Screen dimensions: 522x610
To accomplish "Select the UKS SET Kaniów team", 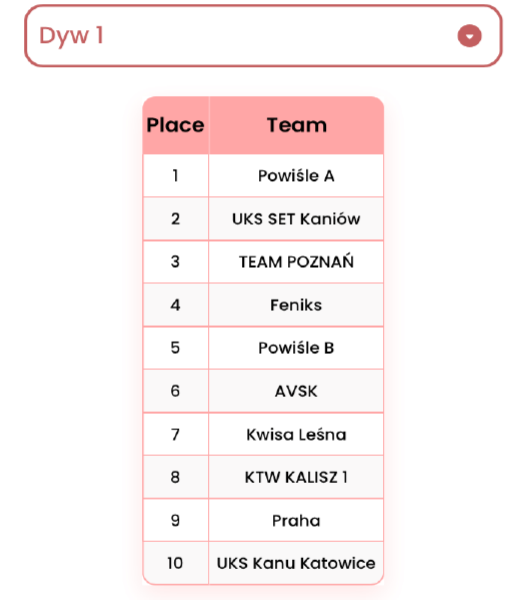I will click(x=296, y=219).
